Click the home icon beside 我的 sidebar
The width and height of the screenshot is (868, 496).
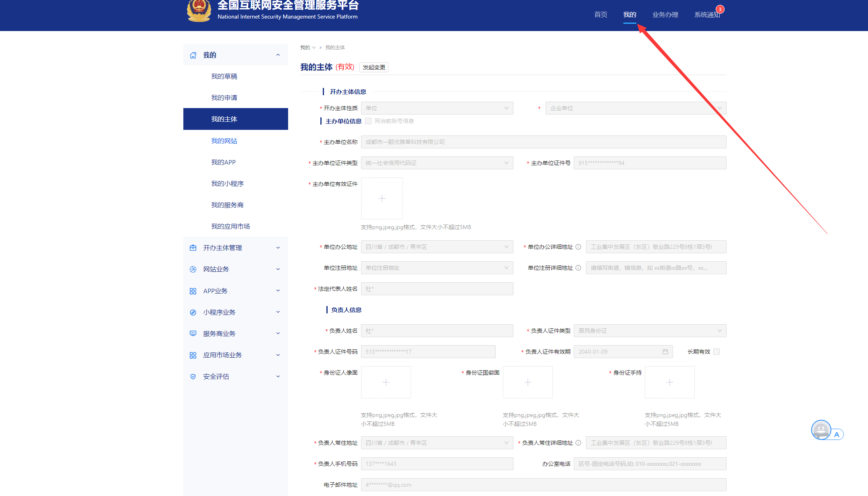point(193,55)
